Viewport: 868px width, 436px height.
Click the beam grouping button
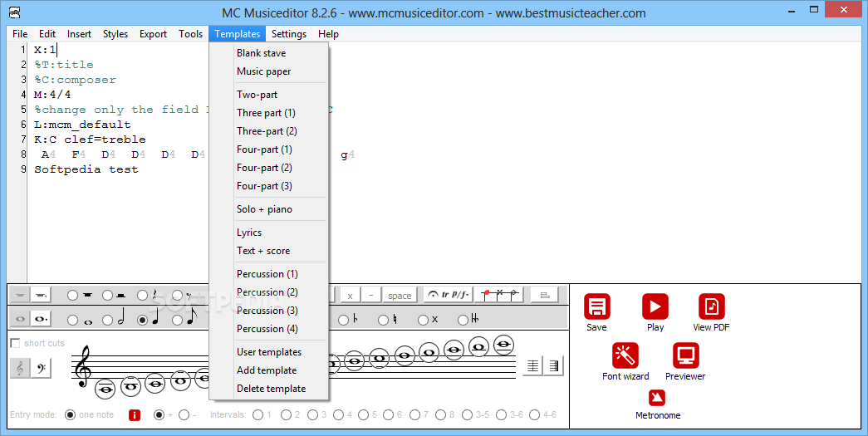point(544,295)
